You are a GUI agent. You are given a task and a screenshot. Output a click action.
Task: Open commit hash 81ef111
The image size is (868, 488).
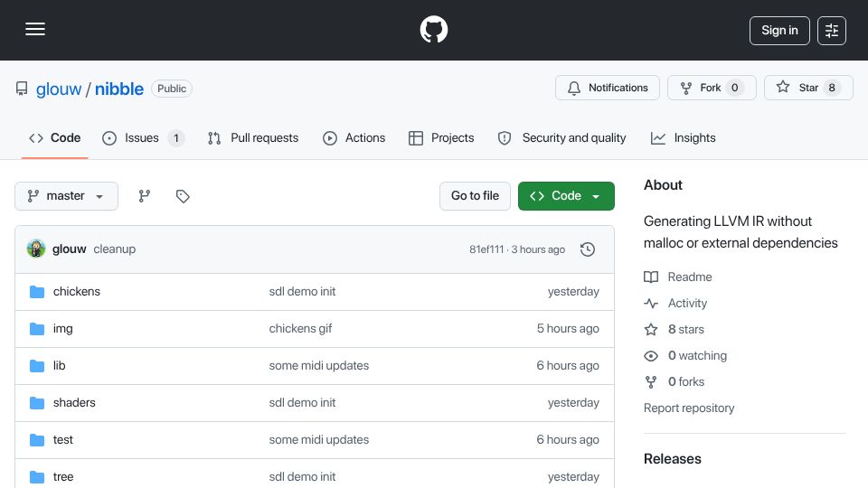coord(486,249)
